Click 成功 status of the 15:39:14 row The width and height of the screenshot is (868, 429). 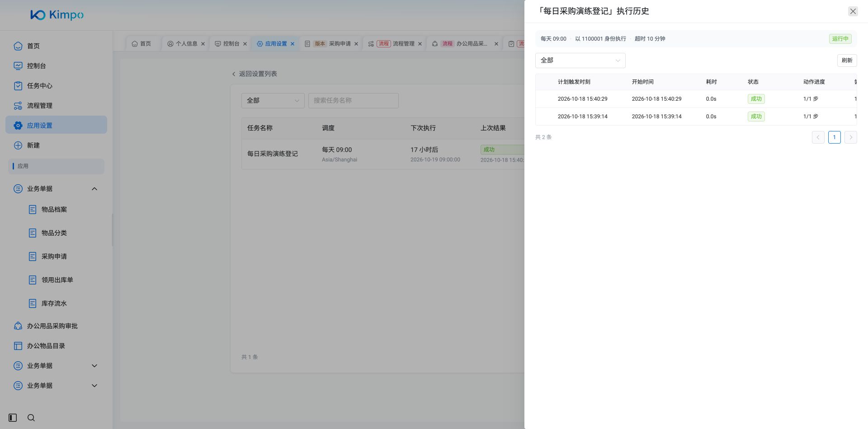[x=756, y=117]
